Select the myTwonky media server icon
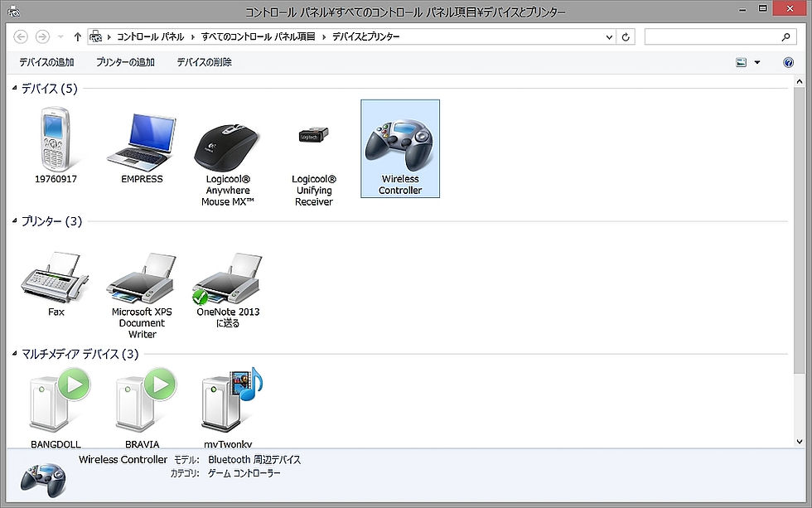 231,400
